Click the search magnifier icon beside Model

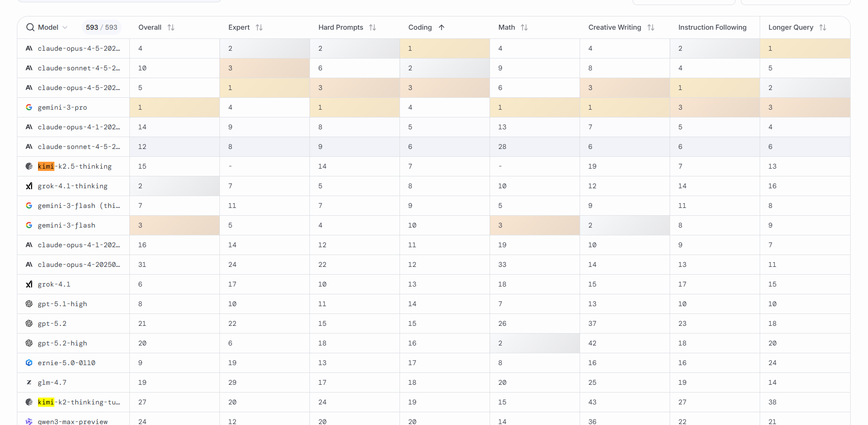pyautogui.click(x=30, y=27)
